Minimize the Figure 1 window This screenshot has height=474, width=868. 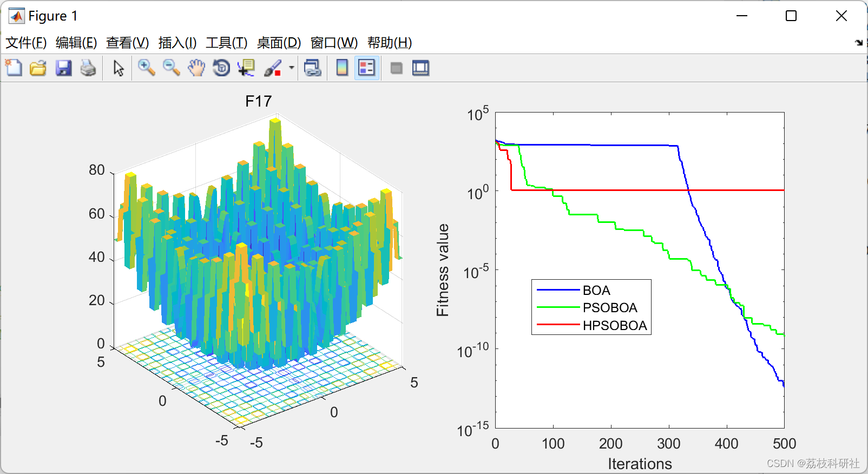742,16
